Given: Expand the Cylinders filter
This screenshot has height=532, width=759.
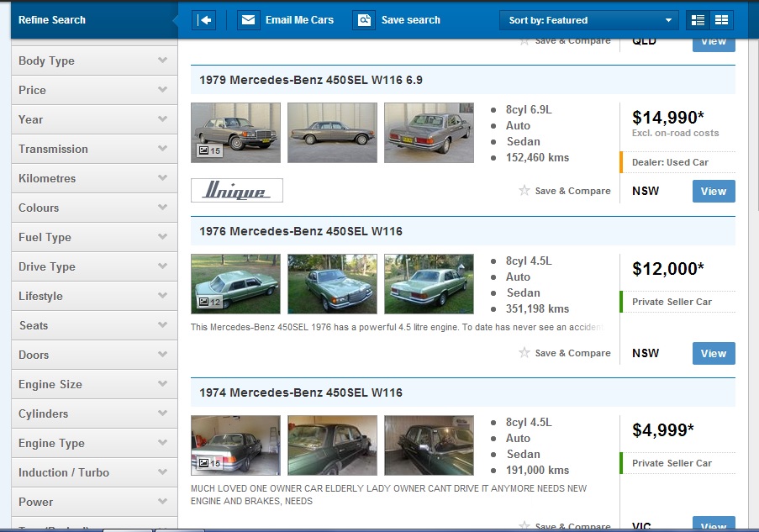Looking at the screenshot, I should click(x=94, y=413).
